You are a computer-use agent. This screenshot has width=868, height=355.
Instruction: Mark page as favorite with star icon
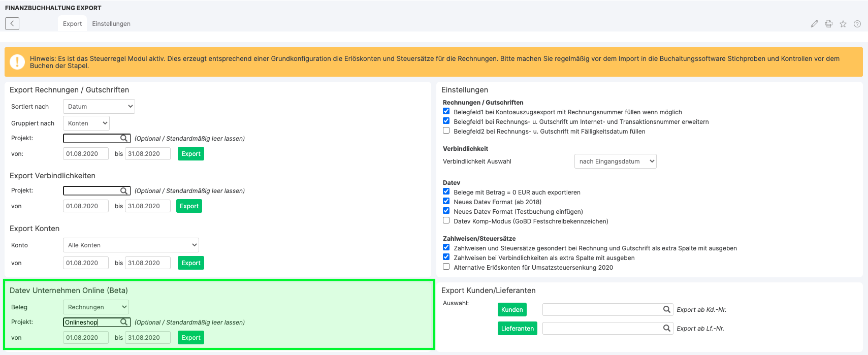pyautogui.click(x=843, y=24)
